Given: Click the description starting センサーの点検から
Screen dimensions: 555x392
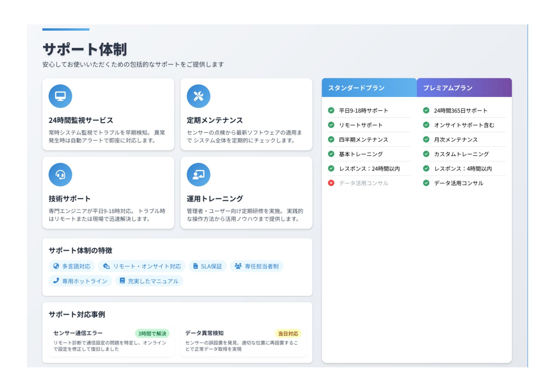Looking at the screenshot, I should [x=245, y=136].
